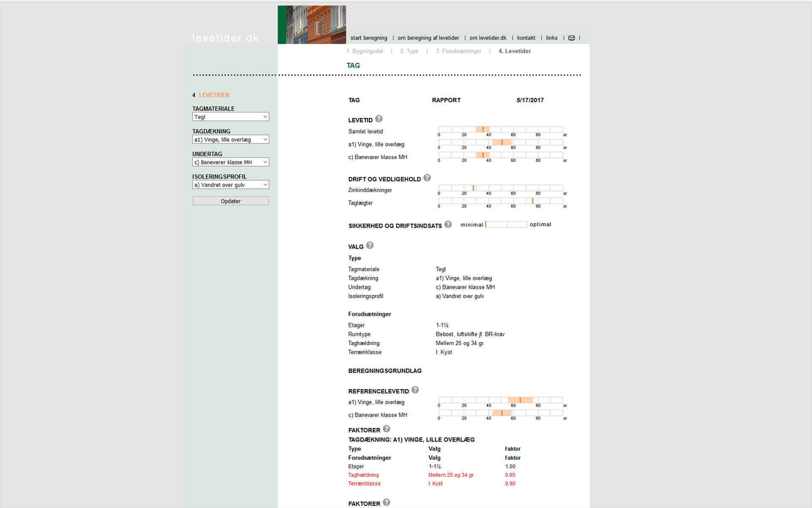Click help icon by SIKKERHED OG DRIFTSINDSATS
Image resolution: width=812 pixels, height=508 pixels.
448,224
